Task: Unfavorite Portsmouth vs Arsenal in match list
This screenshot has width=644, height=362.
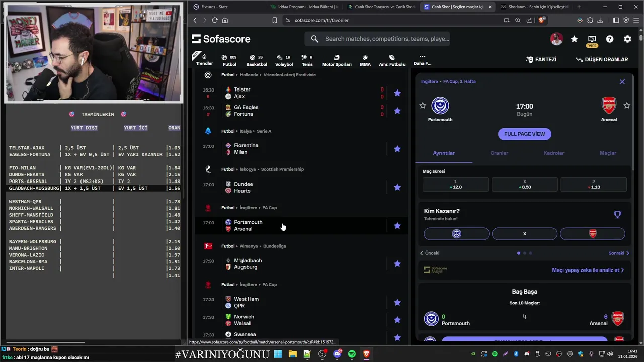Action: pyautogui.click(x=397, y=226)
